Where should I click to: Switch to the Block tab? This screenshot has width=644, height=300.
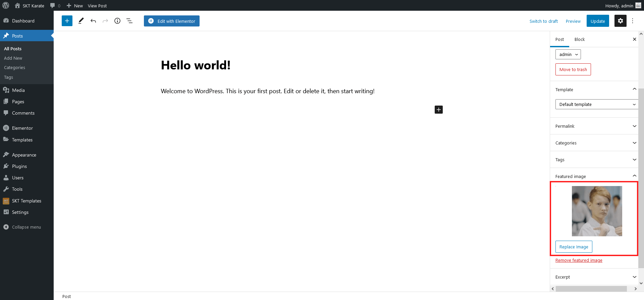(579, 39)
